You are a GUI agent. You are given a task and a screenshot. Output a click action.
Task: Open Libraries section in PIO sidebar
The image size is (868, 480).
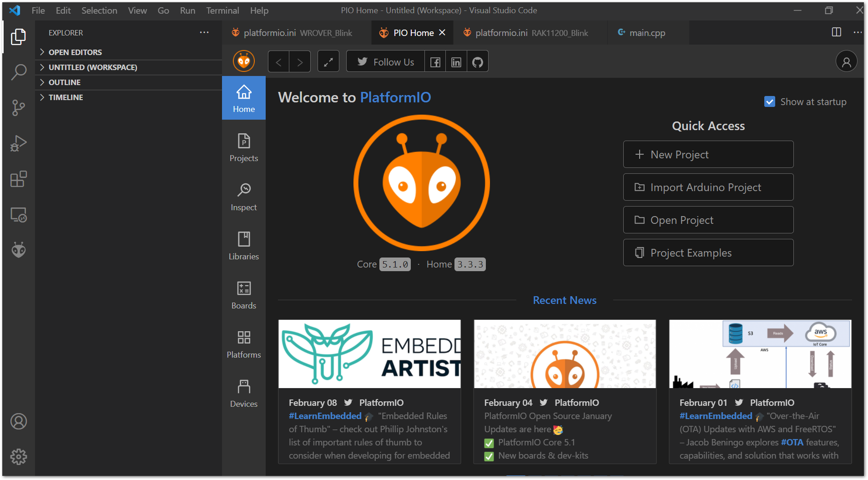[244, 246]
